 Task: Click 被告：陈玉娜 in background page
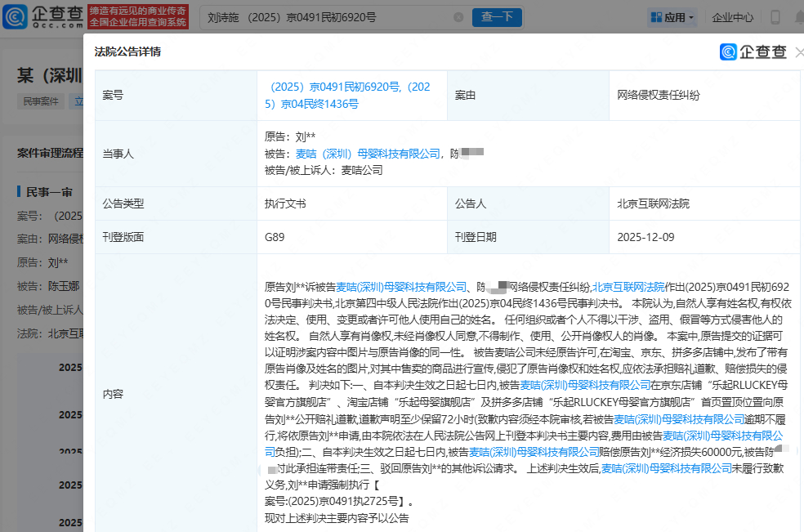48,286
